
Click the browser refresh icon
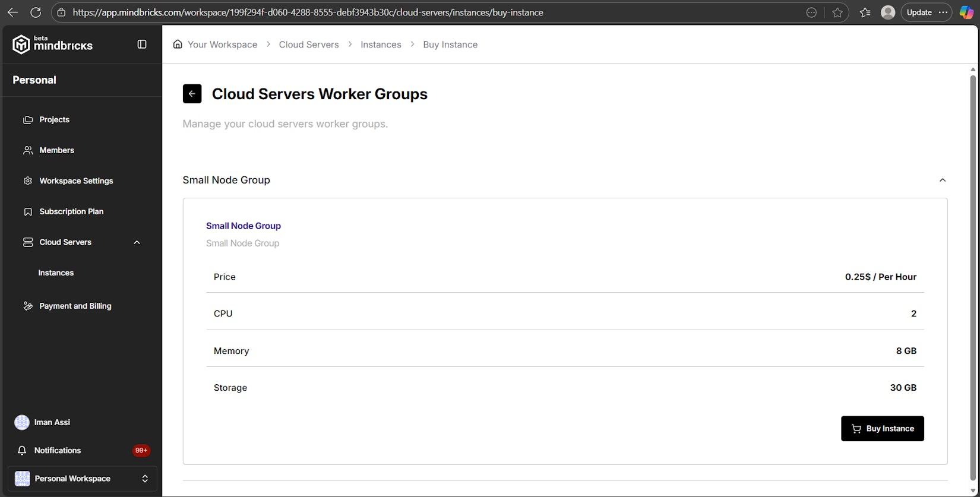click(x=36, y=12)
